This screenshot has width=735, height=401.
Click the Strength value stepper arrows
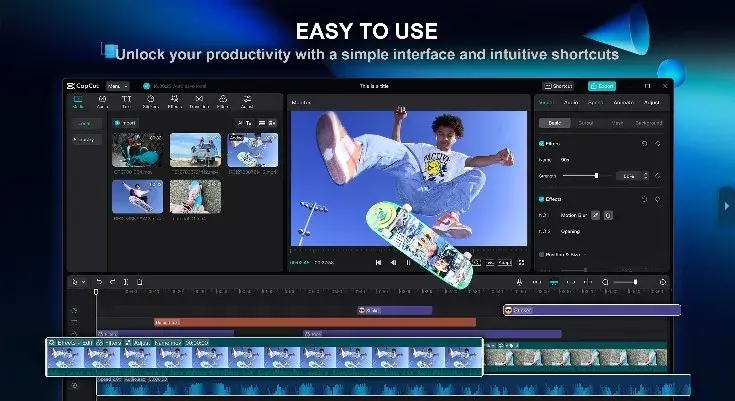point(646,176)
